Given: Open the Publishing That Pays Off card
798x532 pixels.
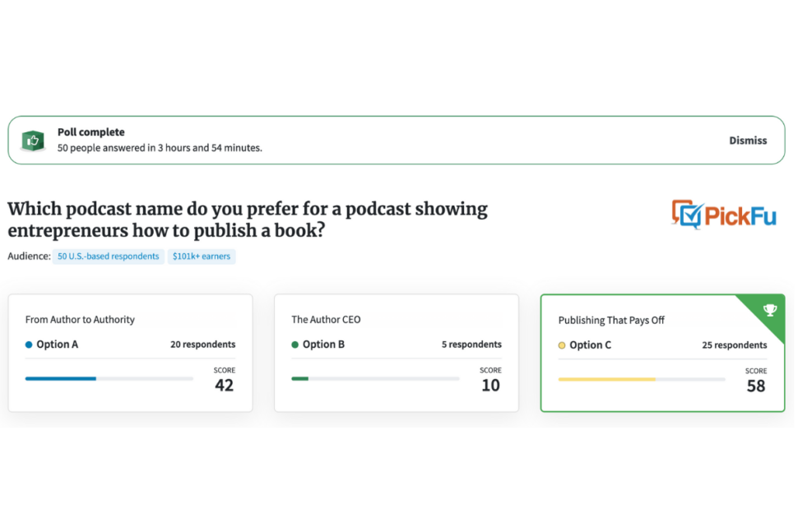Looking at the screenshot, I should click(662, 353).
